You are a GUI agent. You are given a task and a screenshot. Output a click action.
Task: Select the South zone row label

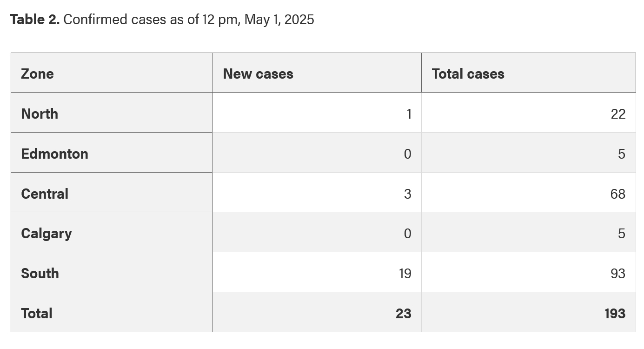(40, 273)
